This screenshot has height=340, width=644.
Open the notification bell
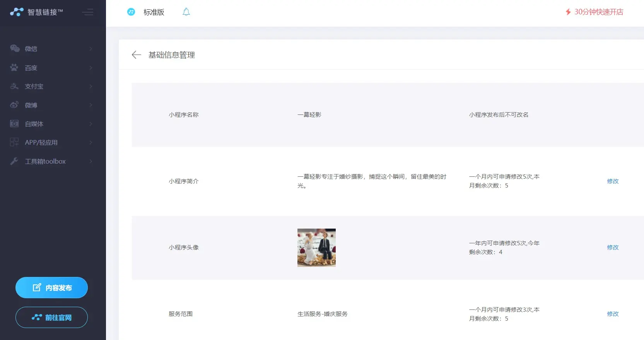[186, 12]
